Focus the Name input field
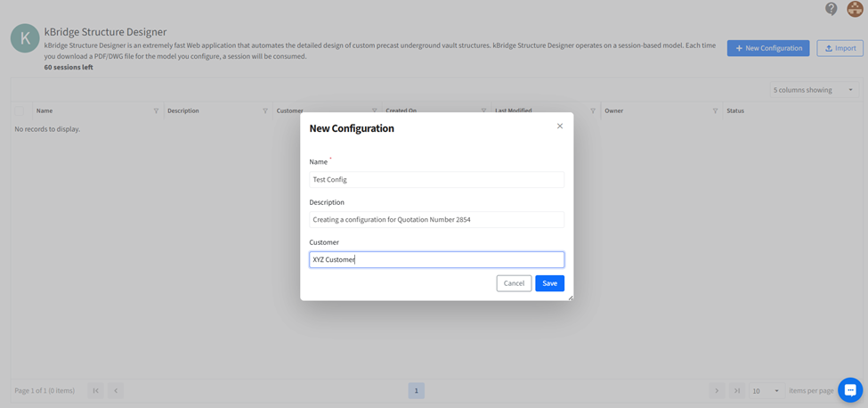This screenshot has width=868, height=408. 437,179
